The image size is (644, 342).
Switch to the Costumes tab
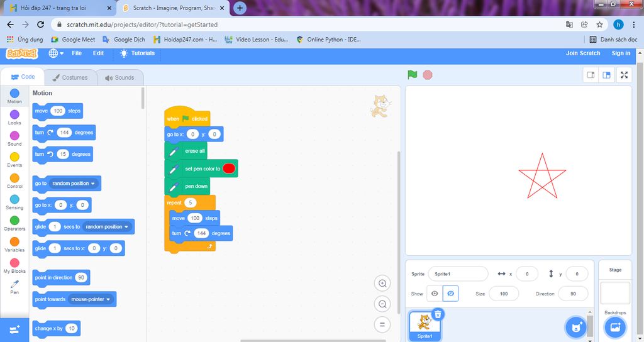[70, 77]
